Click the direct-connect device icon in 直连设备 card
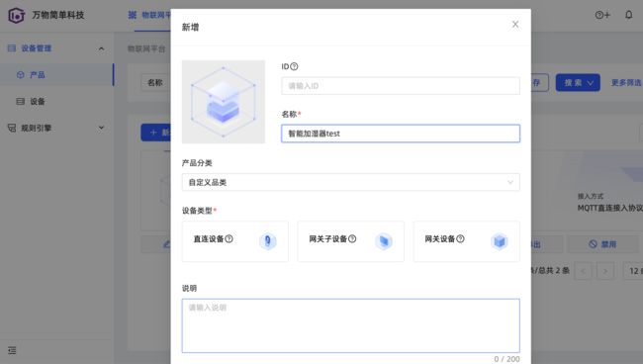This screenshot has width=643, height=364. point(268,241)
